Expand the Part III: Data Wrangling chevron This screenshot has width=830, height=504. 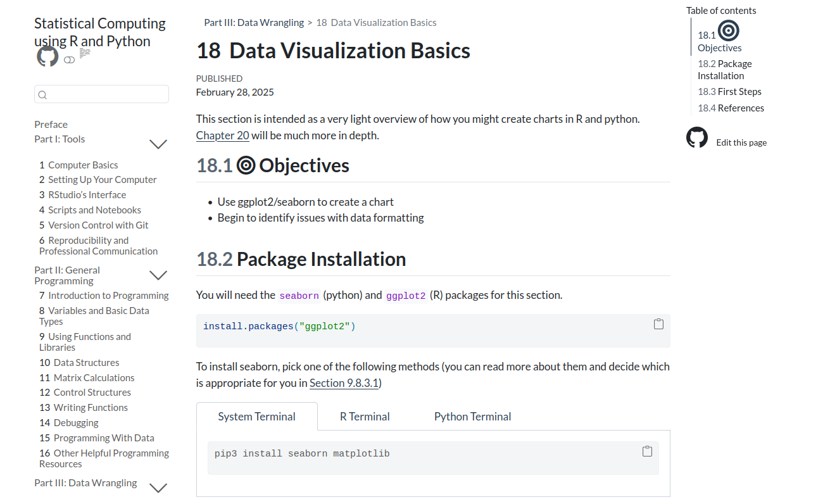click(x=158, y=488)
